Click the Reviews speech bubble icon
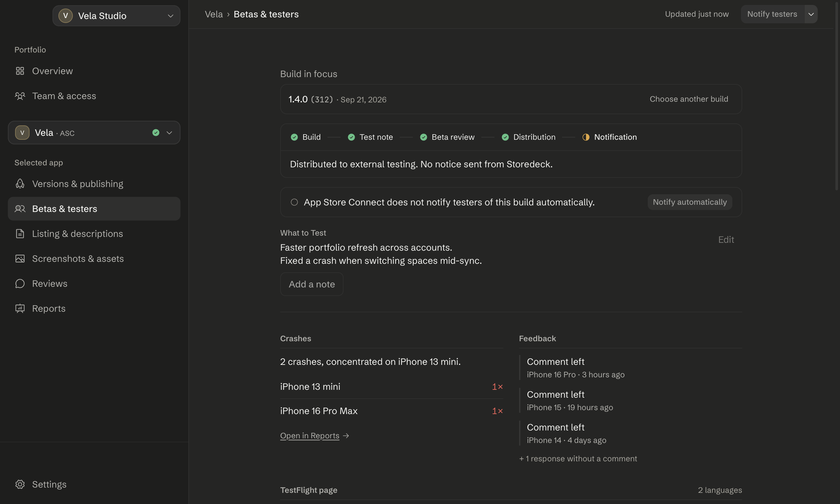The height and width of the screenshot is (504, 840). [20, 283]
